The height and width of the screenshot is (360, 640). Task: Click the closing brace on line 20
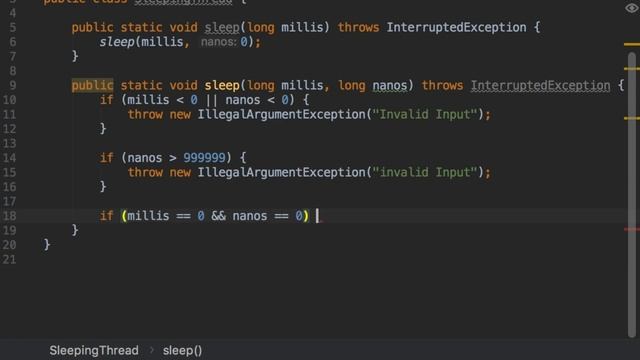click(47, 245)
